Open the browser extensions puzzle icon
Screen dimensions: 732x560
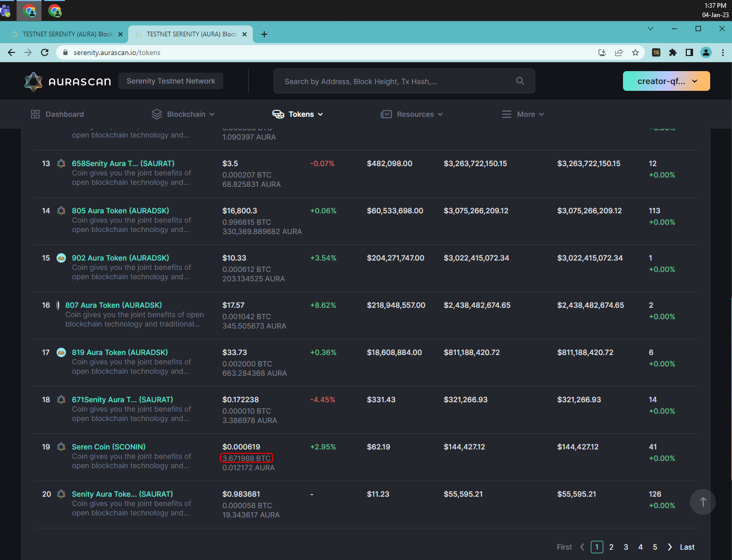[672, 52]
